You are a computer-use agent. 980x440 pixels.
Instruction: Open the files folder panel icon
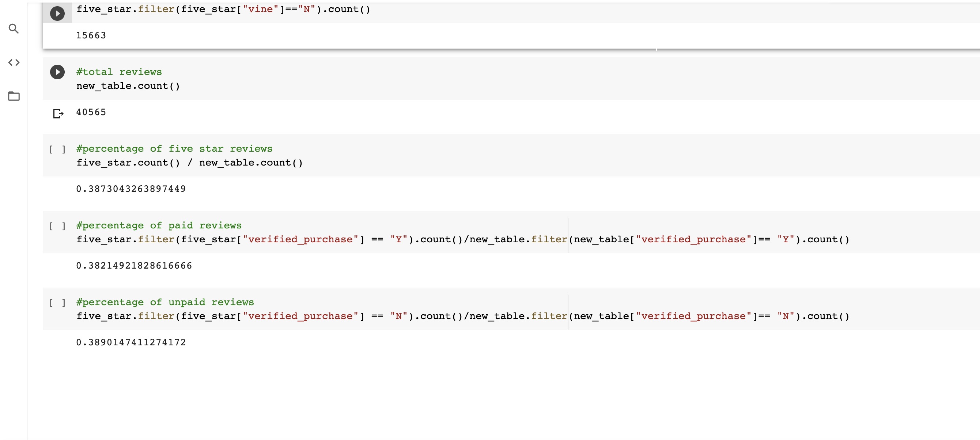[x=14, y=96]
